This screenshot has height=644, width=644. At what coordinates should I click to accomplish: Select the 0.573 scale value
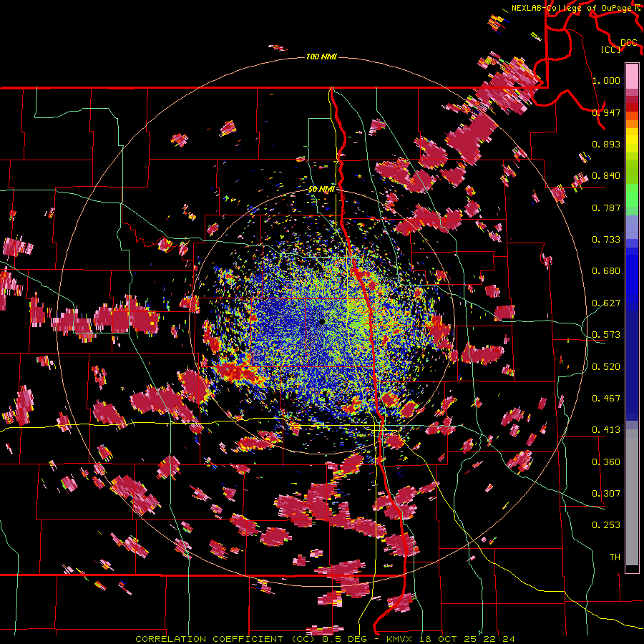pyautogui.click(x=606, y=335)
